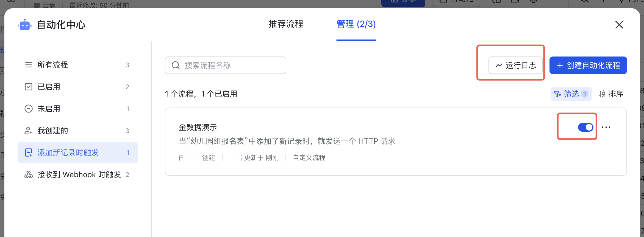
Task: Select the 管理 (2/3) tab
Action: tap(356, 24)
